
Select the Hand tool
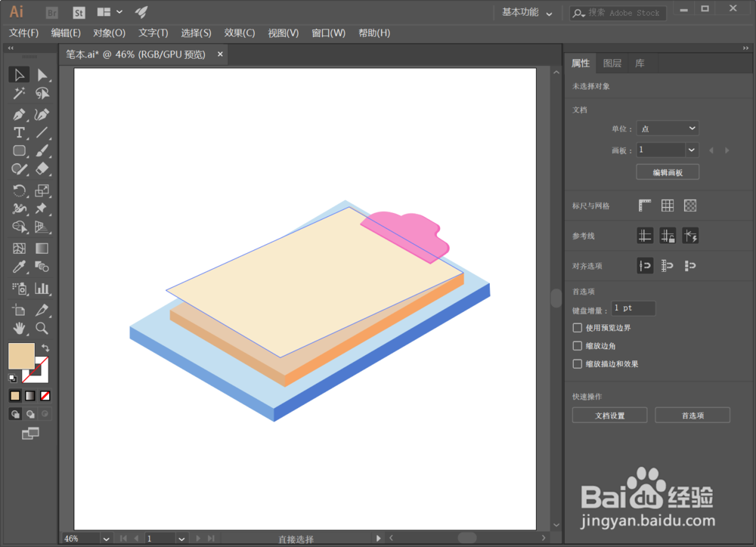[x=19, y=328]
